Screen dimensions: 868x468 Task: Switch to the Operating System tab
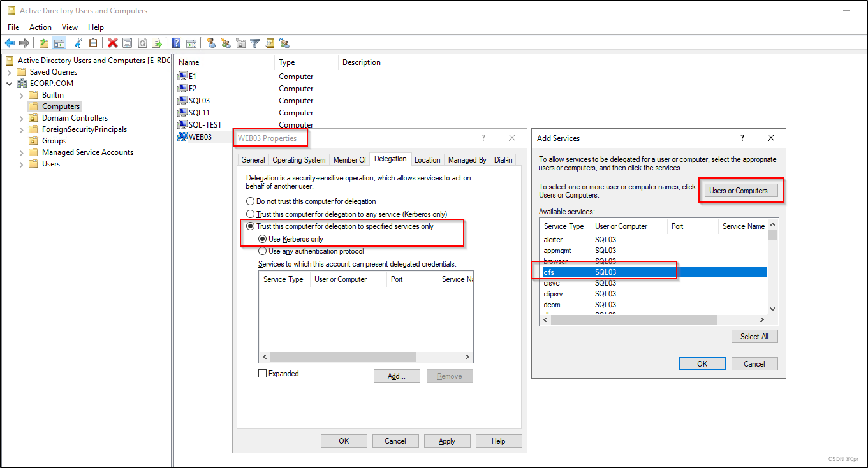pos(299,160)
